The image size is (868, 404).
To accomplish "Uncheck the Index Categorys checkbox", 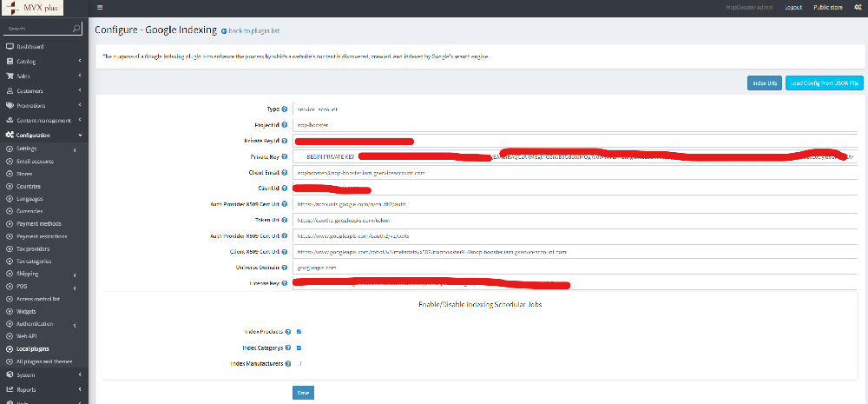I will pos(299,348).
